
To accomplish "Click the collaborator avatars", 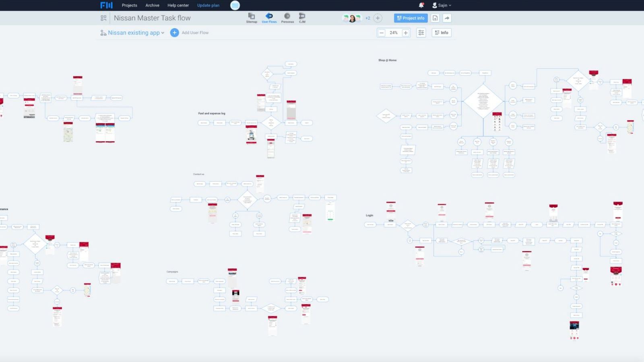I will click(352, 18).
